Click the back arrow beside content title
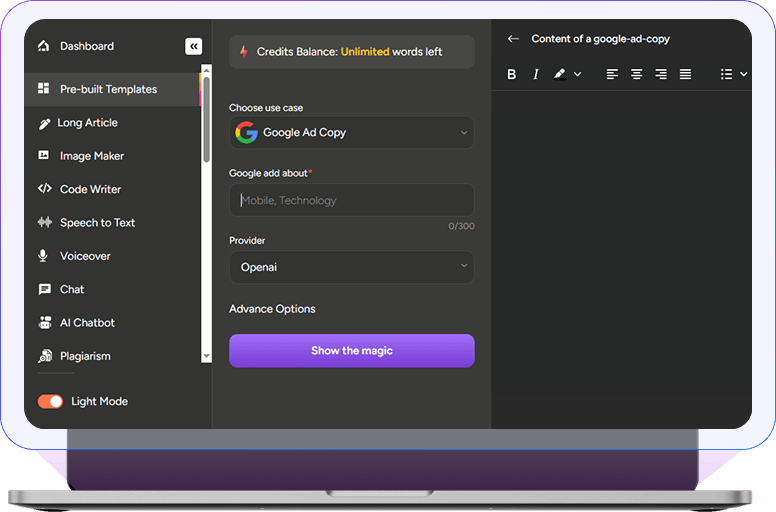The image size is (776, 512). 513,39
